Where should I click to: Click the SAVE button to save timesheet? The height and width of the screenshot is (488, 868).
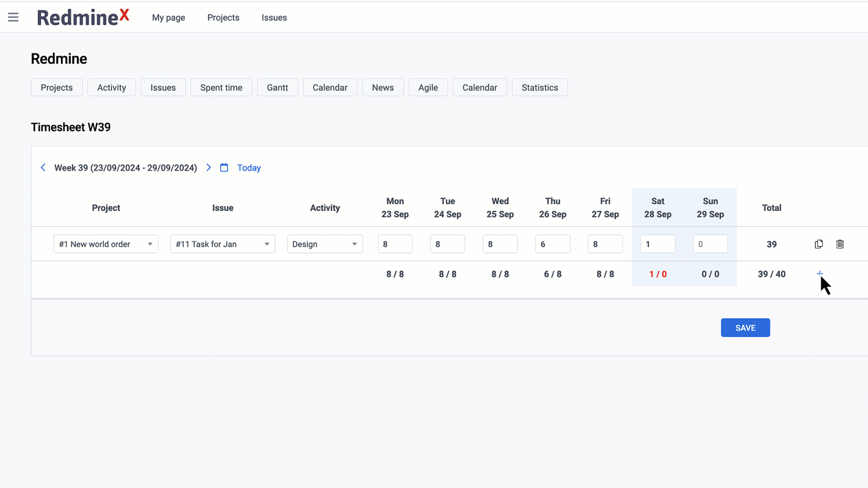click(745, 328)
